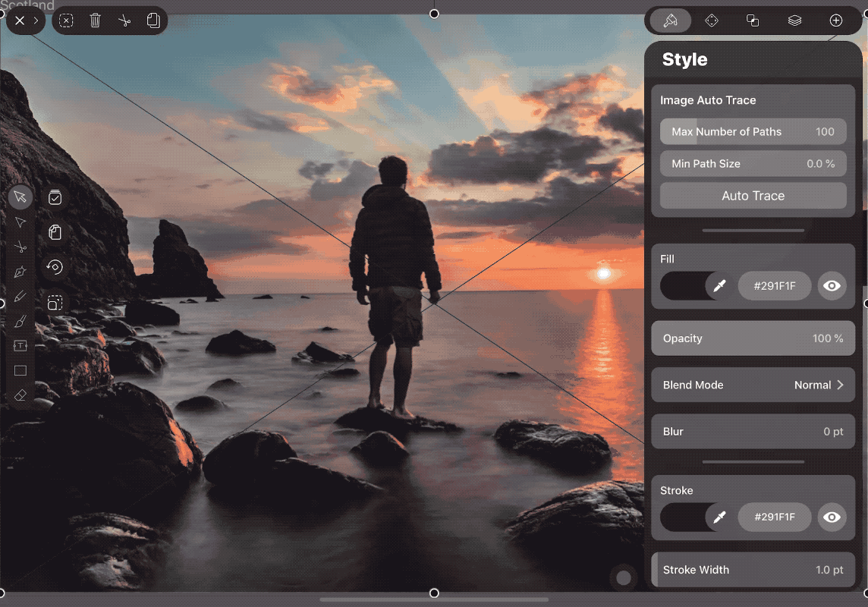This screenshot has height=607, width=868.
Task: Deselect selection with dashed-square X icon
Action: click(x=66, y=20)
